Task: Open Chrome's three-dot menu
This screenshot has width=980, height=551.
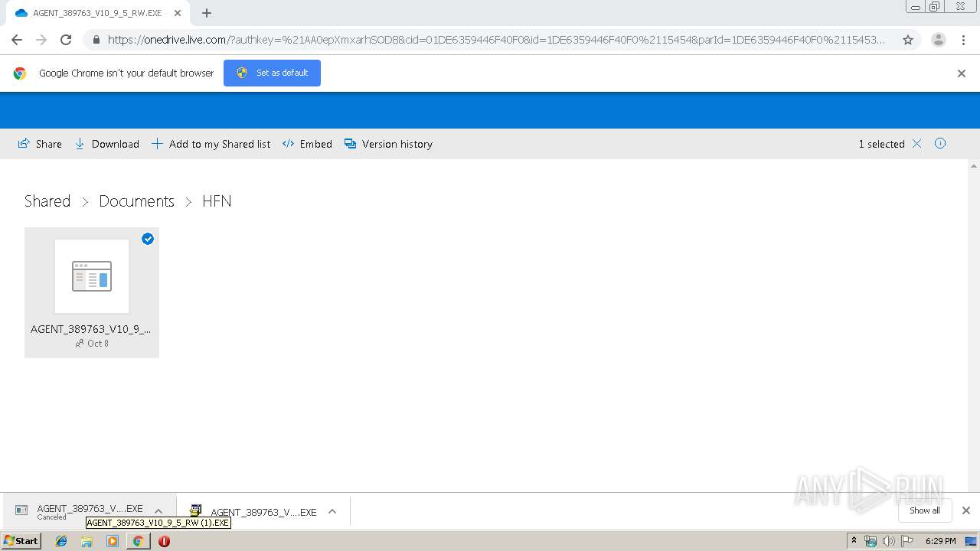Action: click(963, 40)
